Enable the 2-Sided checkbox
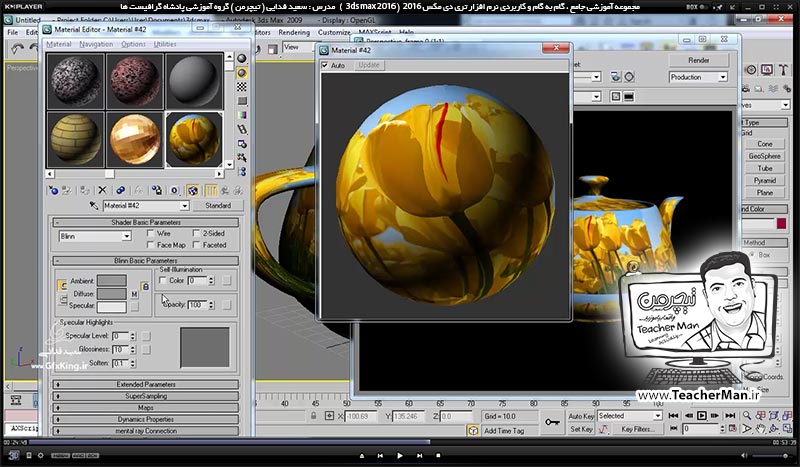This screenshot has height=467, width=800. (196, 233)
